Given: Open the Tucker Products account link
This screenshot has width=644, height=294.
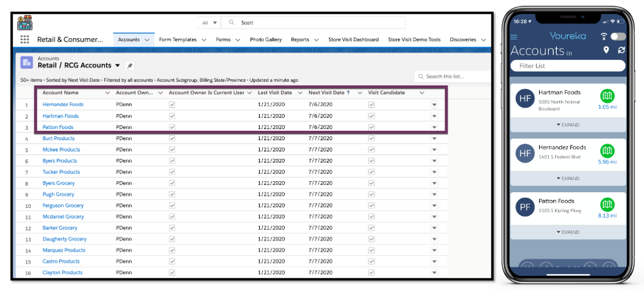Looking at the screenshot, I should [61, 172].
